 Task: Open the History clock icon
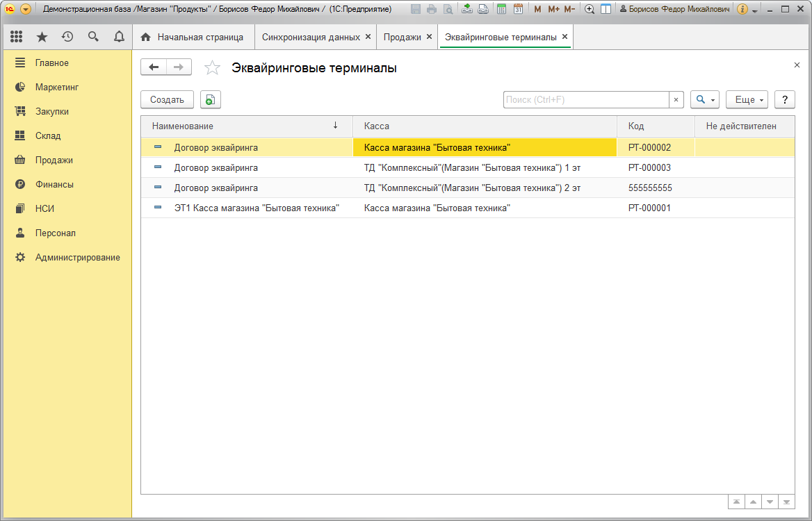click(67, 37)
